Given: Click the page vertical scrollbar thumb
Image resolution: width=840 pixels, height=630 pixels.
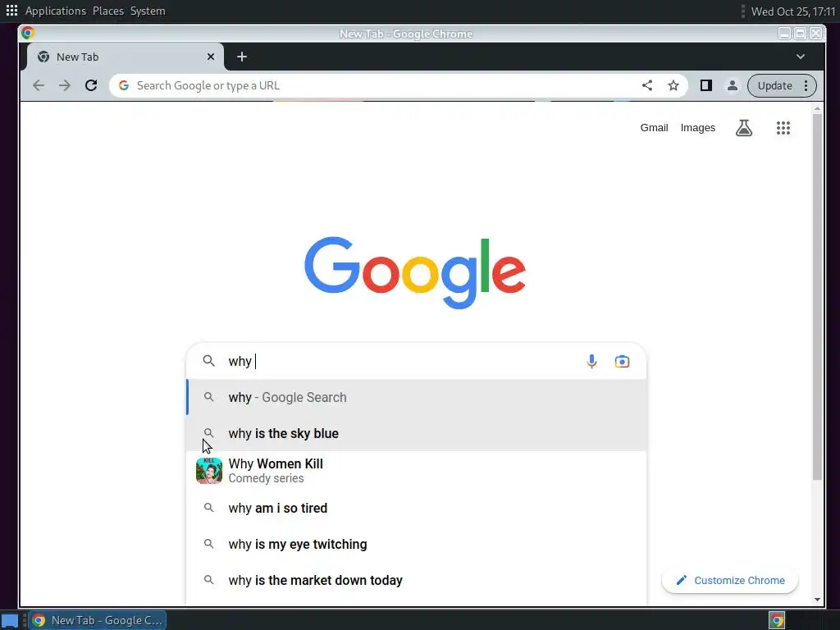Looking at the screenshot, I should pyautogui.click(x=817, y=297).
